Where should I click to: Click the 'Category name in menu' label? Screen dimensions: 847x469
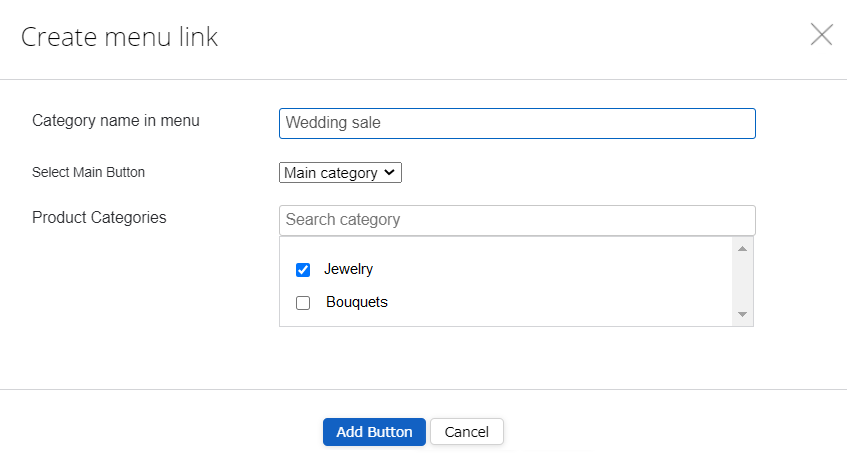116,121
